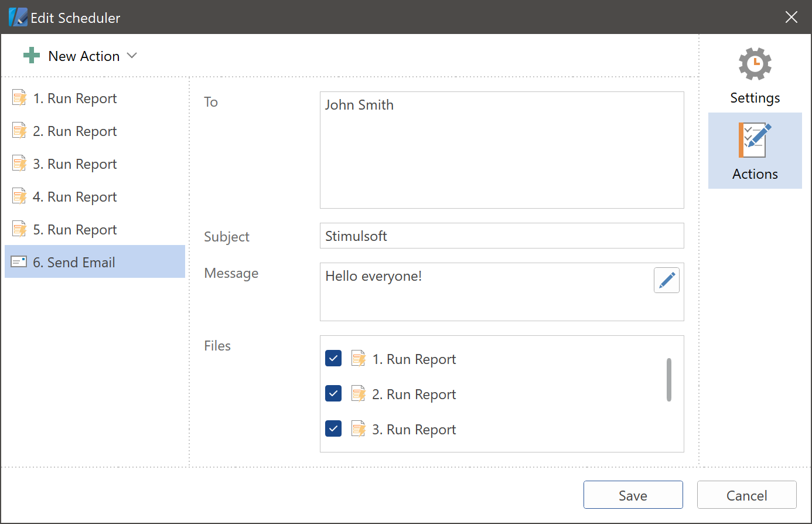Expand the New Action dropdown arrow
This screenshot has height=524, width=812.
point(132,56)
